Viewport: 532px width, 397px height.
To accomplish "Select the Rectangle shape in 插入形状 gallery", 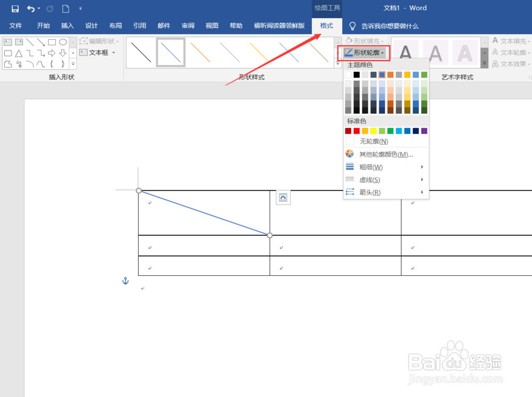I will coord(51,41).
